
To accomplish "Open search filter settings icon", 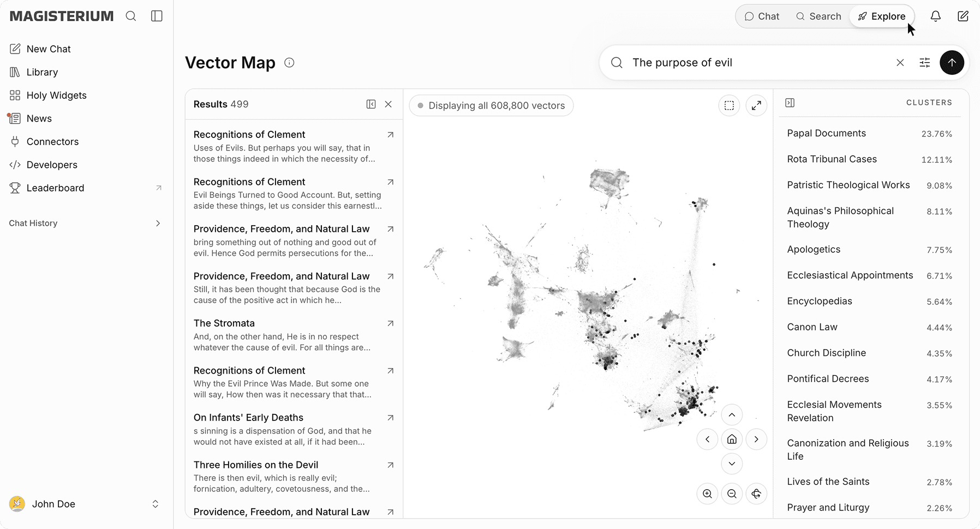I will click(x=925, y=63).
